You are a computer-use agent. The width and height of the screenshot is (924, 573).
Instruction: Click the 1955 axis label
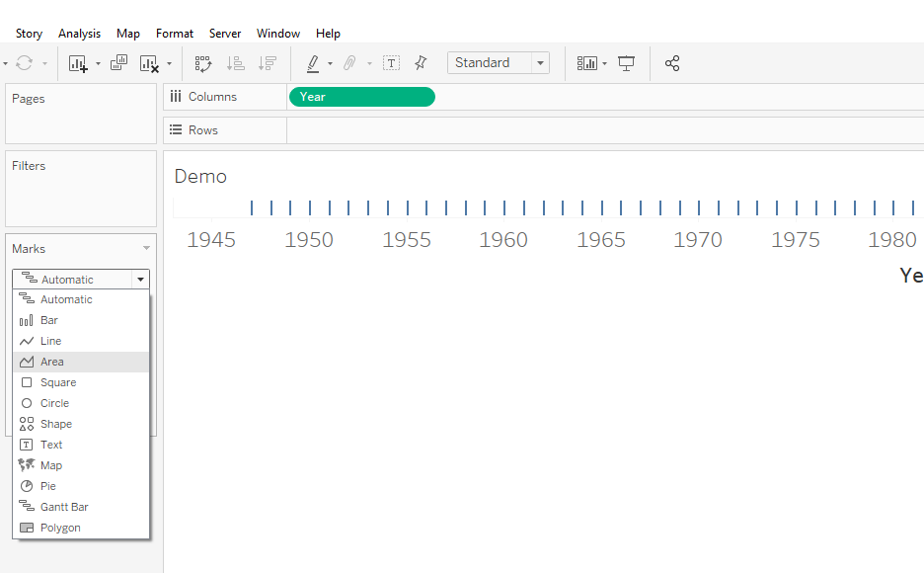[x=407, y=240]
